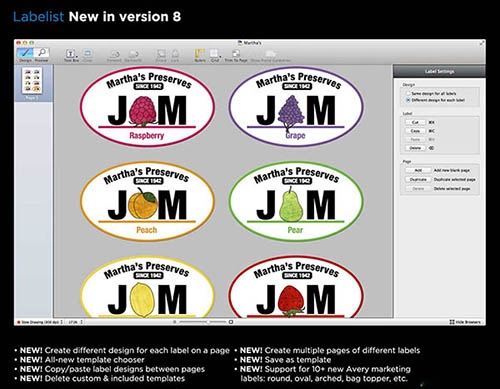Select the Raspberry jam label

tap(147, 107)
